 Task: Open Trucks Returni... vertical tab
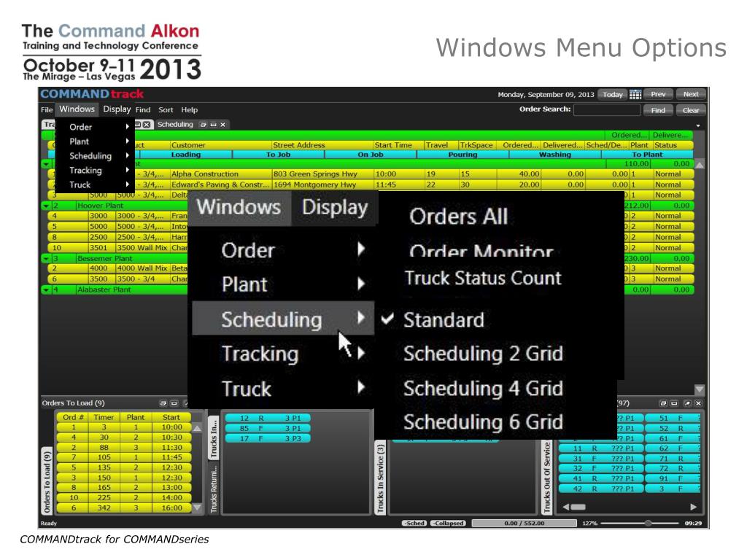pyautogui.click(x=214, y=489)
